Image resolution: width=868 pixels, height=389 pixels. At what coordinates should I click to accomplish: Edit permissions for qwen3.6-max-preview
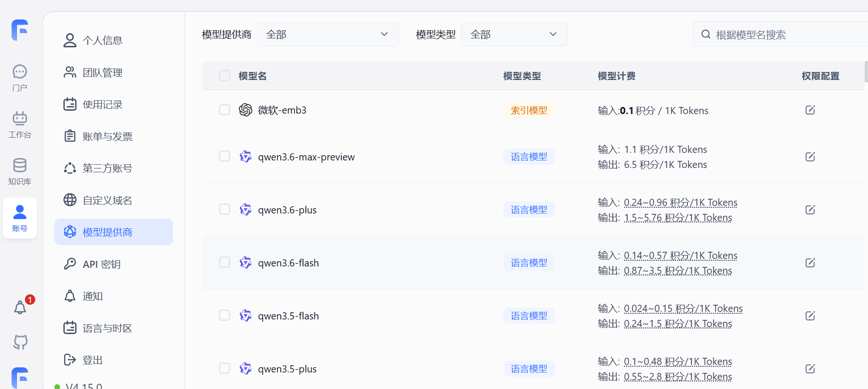pyautogui.click(x=810, y=157)
